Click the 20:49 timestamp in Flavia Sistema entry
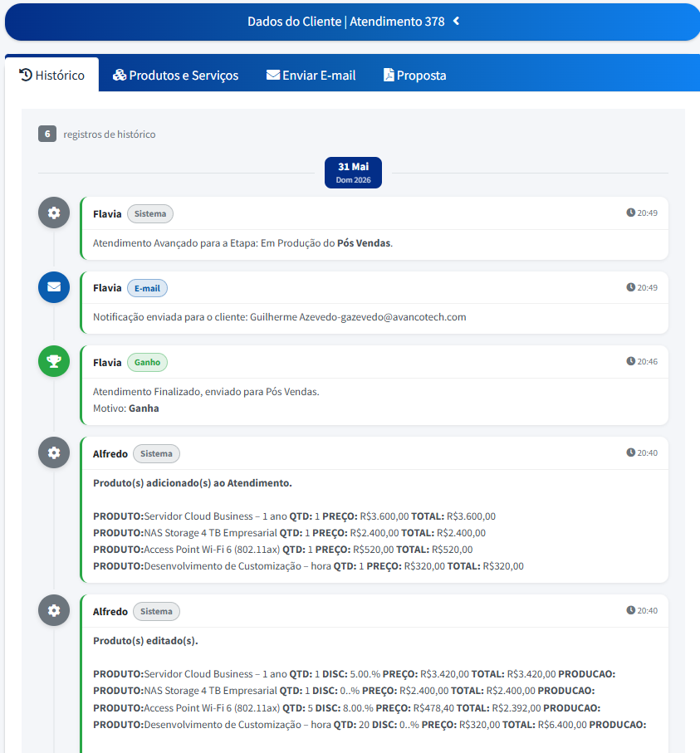700x753 pixels. click(x=647, y=213)
